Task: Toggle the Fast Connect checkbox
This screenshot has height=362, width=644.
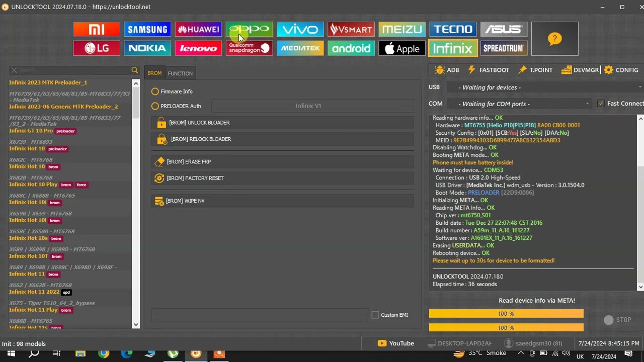Action: tap(601, 103)
